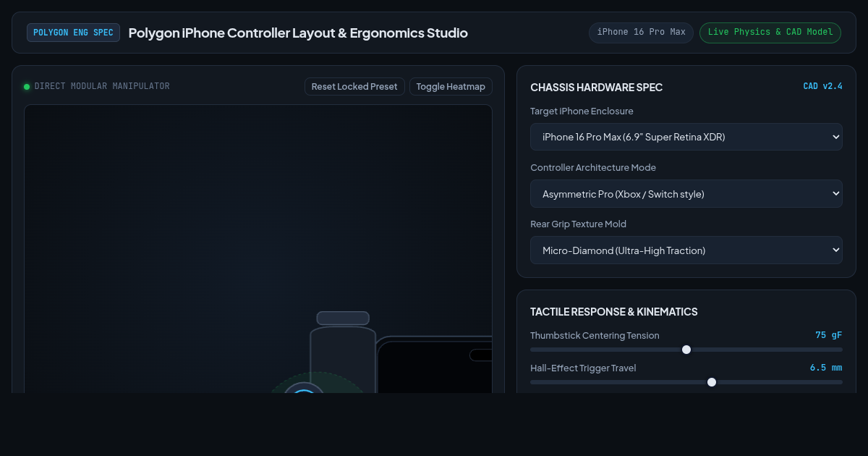Click the Direct Modular Manipulator label

tap(102, 86)
